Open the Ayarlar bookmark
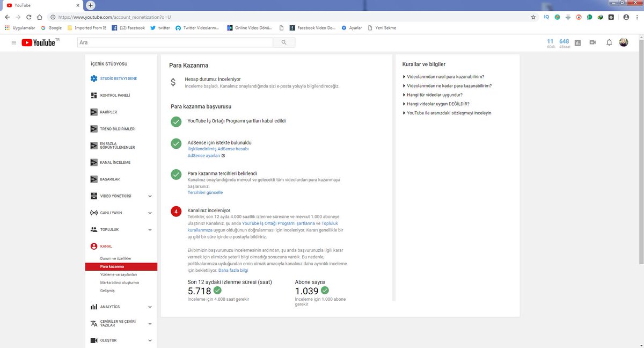 pos(352,28)
